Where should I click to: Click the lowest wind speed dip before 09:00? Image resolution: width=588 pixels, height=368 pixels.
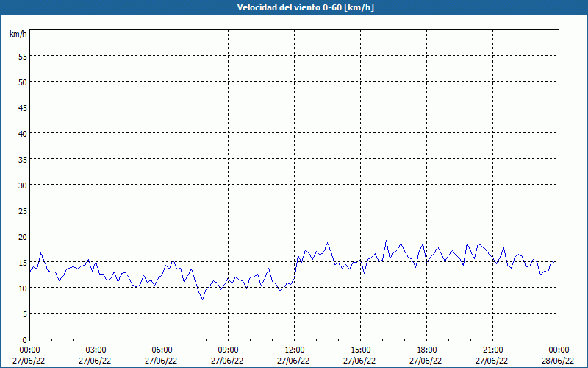(203, 299)
